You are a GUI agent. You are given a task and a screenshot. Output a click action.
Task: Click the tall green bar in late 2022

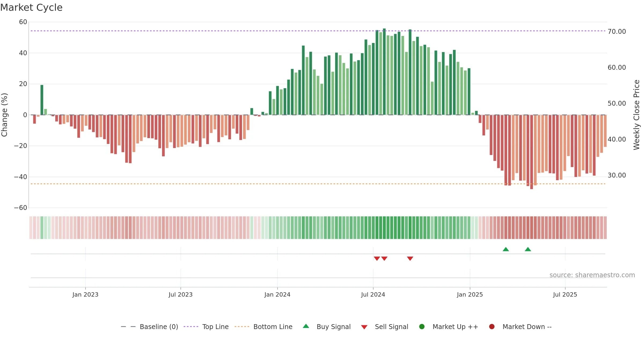pyautogui.click(x=42, y=100)
